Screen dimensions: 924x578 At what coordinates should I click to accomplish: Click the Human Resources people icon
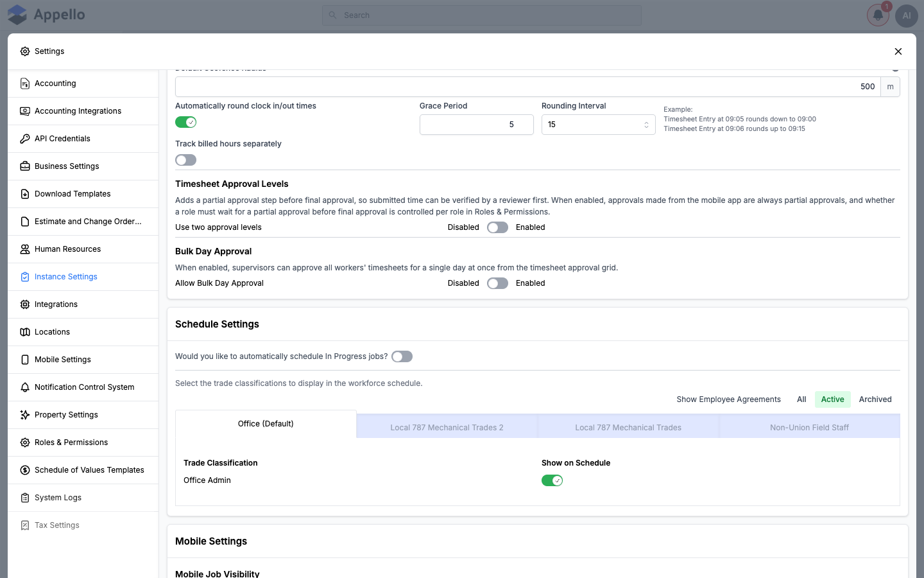point(25,249)
